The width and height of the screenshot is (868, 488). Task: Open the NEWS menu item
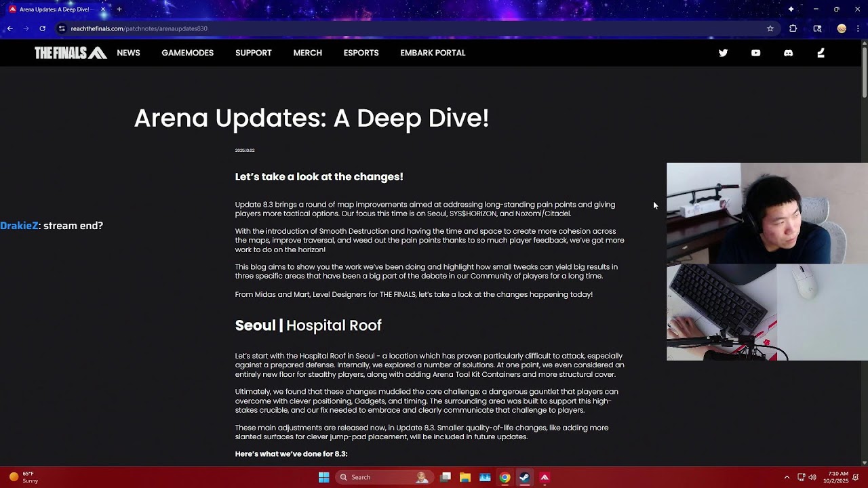coord(128,53)
